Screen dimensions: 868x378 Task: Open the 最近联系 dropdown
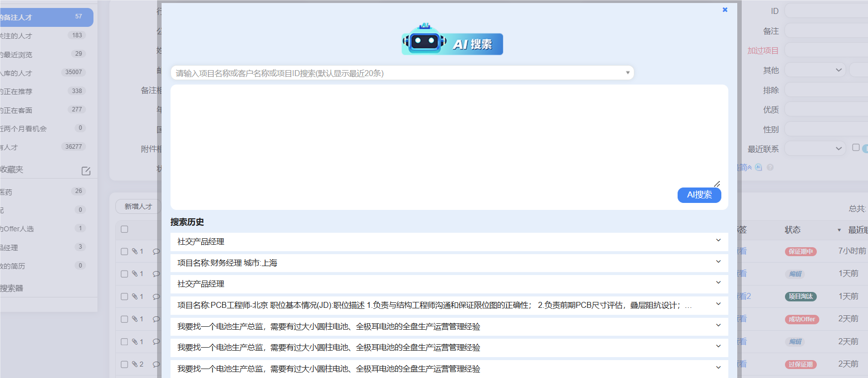click(x=815, y=149)
